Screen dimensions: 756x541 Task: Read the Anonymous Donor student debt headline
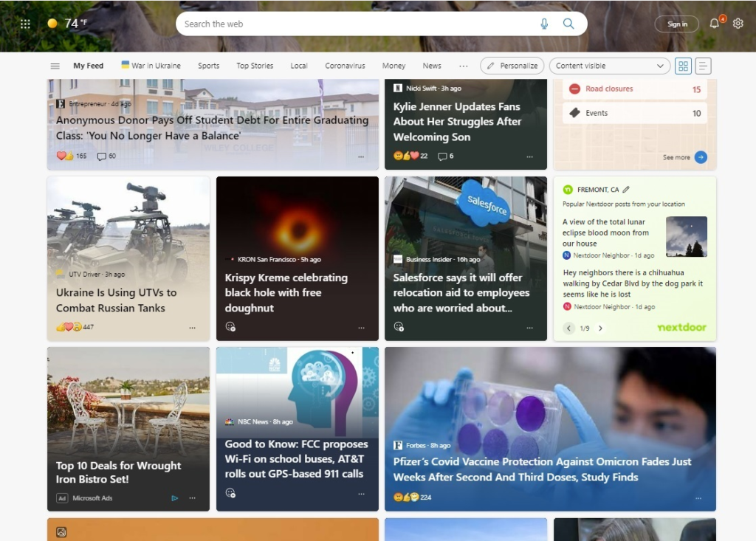[212, 128]
